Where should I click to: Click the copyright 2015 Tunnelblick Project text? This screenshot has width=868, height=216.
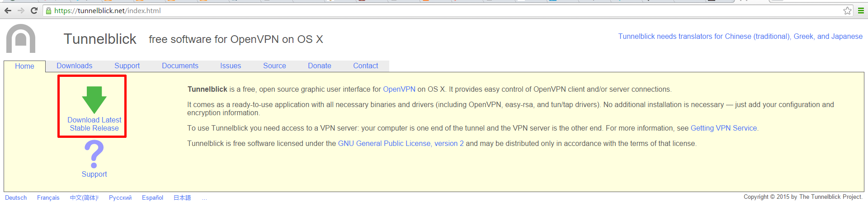pos(803,197)
